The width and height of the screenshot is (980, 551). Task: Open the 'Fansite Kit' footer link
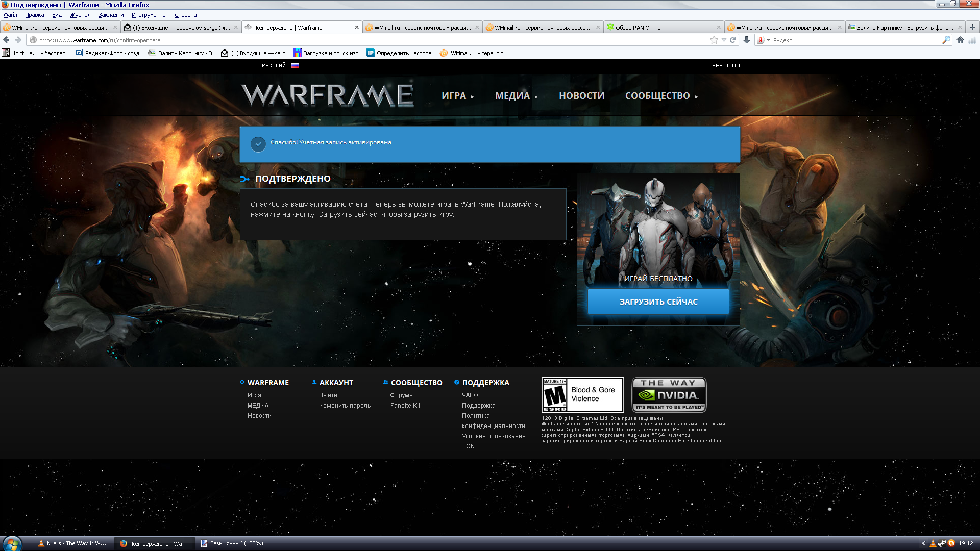click(405, 405)
